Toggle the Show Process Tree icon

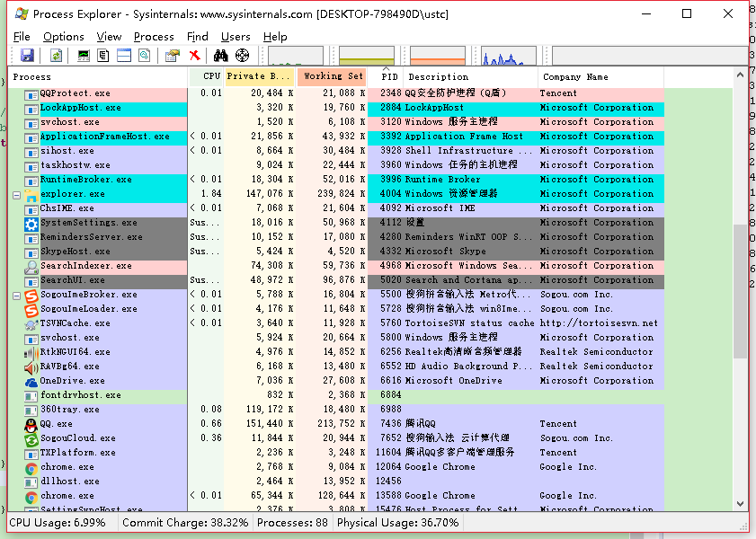click(103, 56)
